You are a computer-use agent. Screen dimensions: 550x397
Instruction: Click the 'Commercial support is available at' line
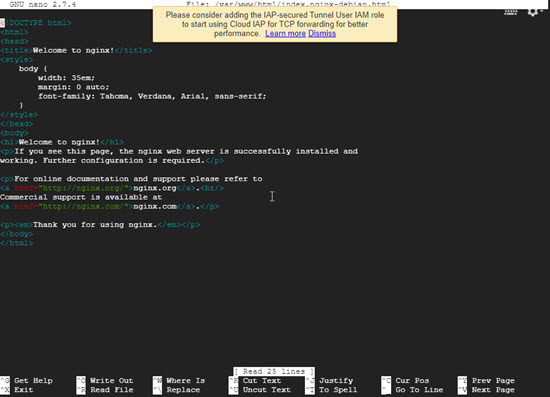point(81,197)
